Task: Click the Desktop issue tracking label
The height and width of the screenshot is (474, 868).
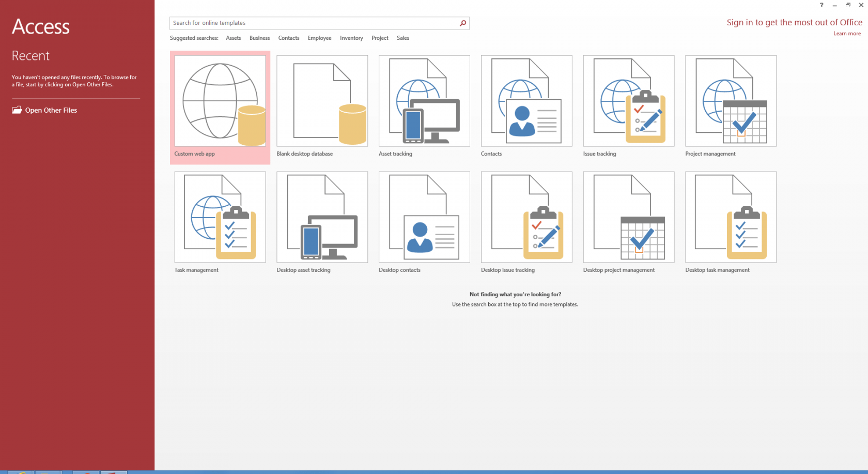Action: 508,270
